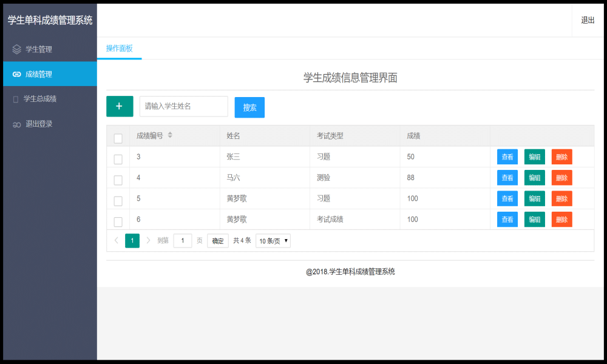Click 编辑 for 张三
Screen dimensions: 607x364
(x=535, y=157)
